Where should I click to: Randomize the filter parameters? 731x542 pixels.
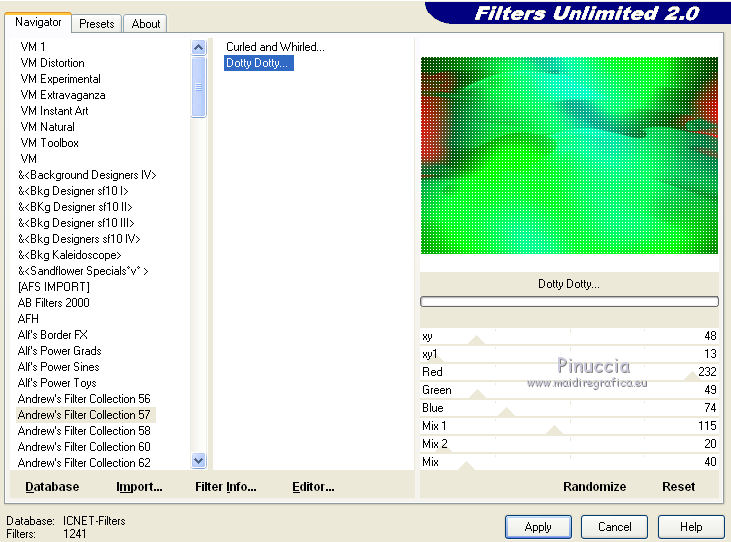tap(594, 487)
